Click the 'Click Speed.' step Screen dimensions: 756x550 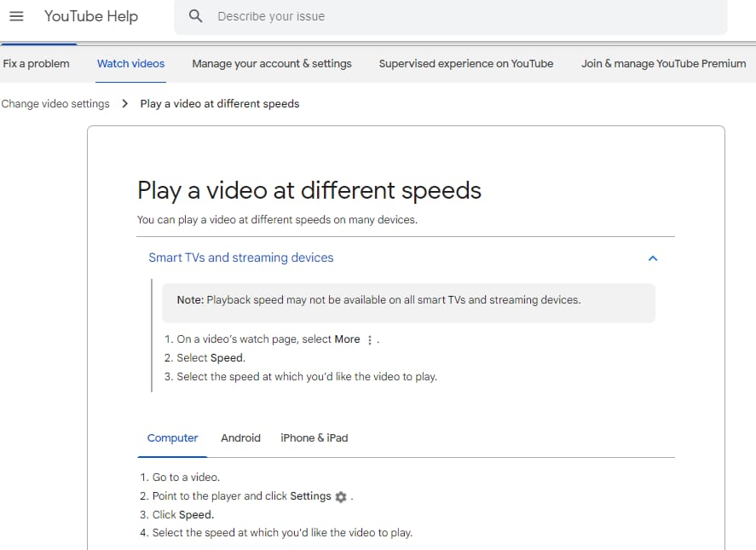click(x=183, y=515)
